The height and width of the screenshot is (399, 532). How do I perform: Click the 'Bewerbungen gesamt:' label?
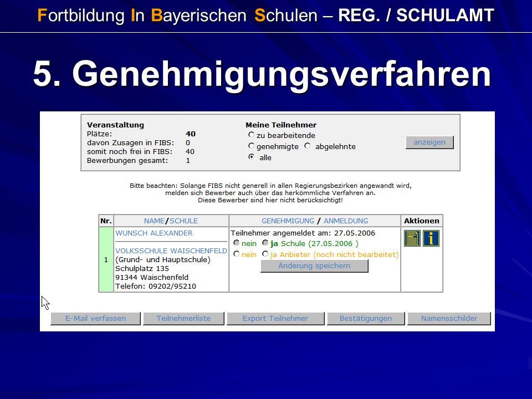pyautogui.click(x=127, y=161)
